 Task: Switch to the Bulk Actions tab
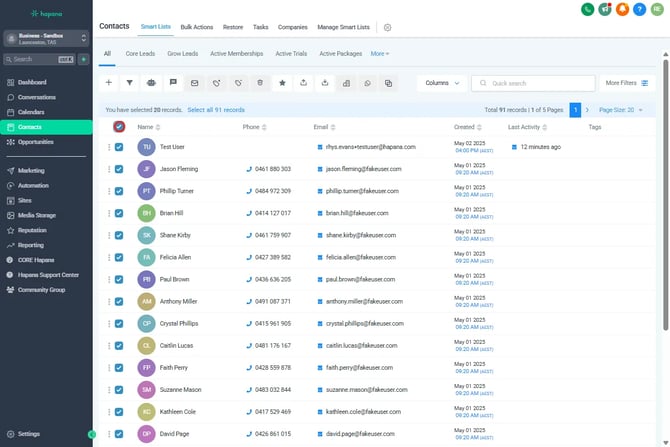coord(197,27)
